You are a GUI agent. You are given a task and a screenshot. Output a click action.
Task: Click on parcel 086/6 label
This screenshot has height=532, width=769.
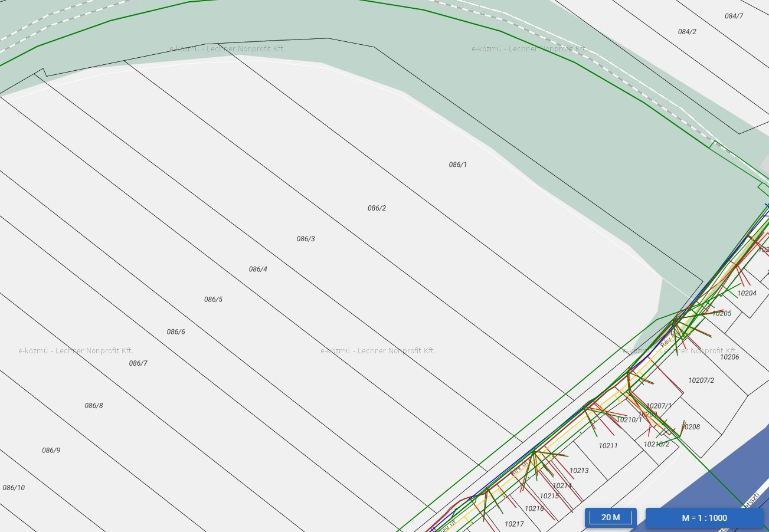pos(176,332)
